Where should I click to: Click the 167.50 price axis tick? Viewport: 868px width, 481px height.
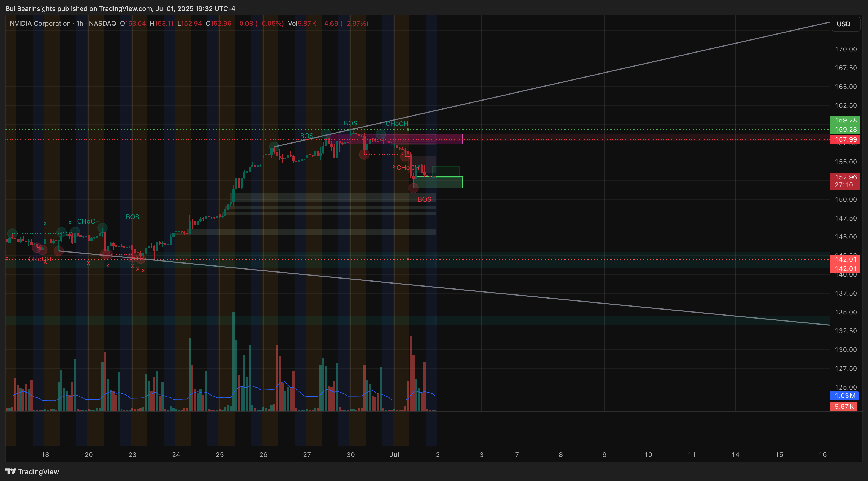pyautogui.click(x=846, y=68)
